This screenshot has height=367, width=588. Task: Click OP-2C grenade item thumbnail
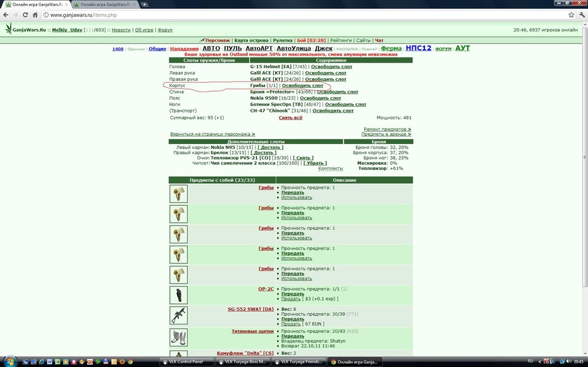[x=178, y=295]
